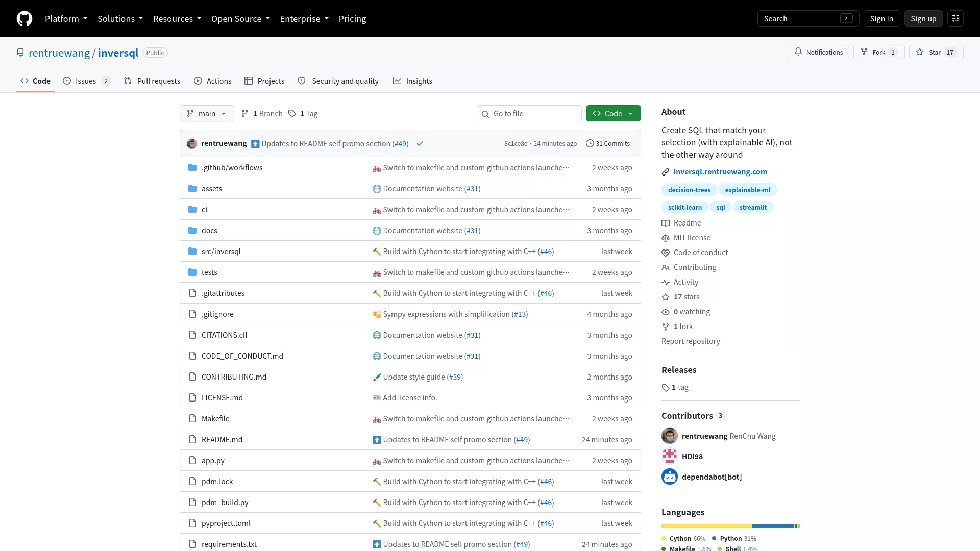Select the Code tab
Viewport: 980px width, 551px height.
(35, 81)
